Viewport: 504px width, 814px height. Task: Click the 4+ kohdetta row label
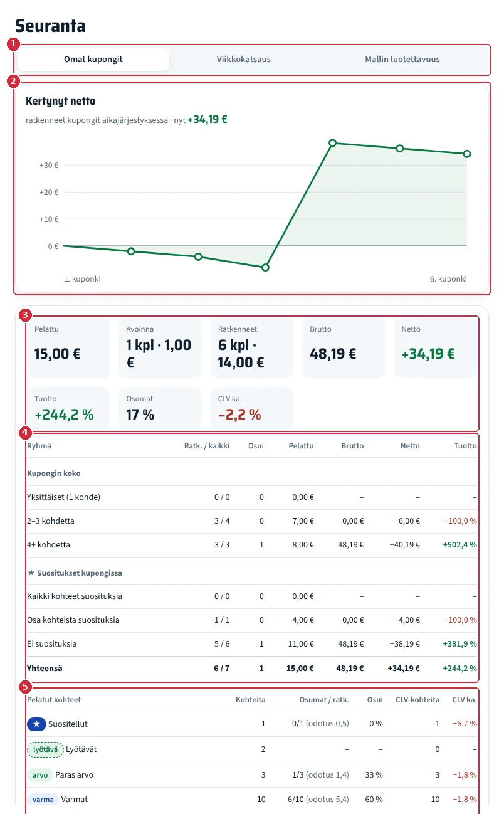point(48,545)
